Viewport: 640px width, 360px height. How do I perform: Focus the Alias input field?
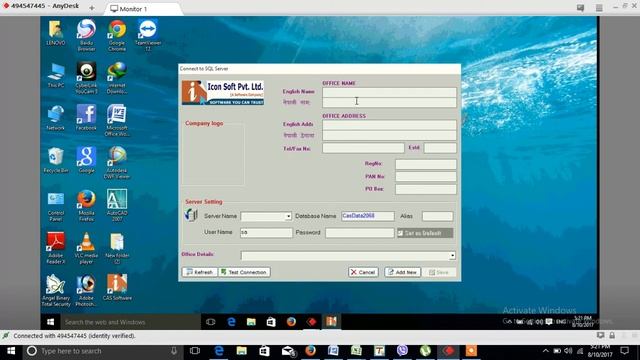437,216
